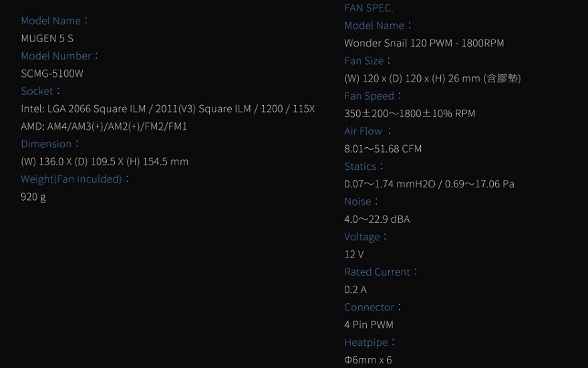This screenshot has width=588, height=368.
Task: Click the 920 g weight value
Action: coord(33,197)
